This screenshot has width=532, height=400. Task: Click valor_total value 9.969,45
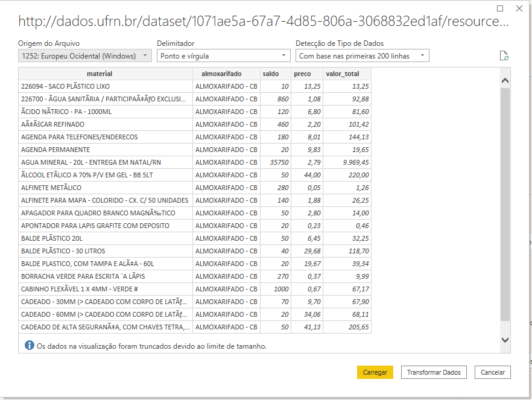(x=347, y=162)
